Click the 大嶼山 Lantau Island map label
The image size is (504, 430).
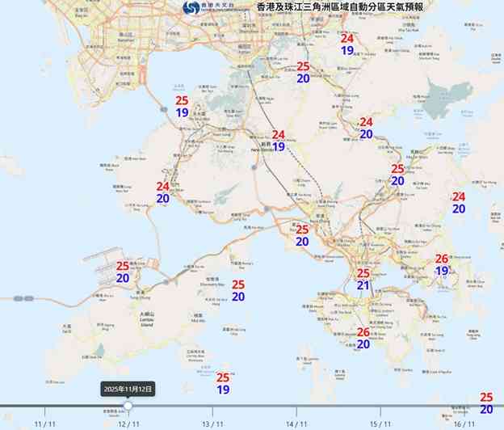147,319
